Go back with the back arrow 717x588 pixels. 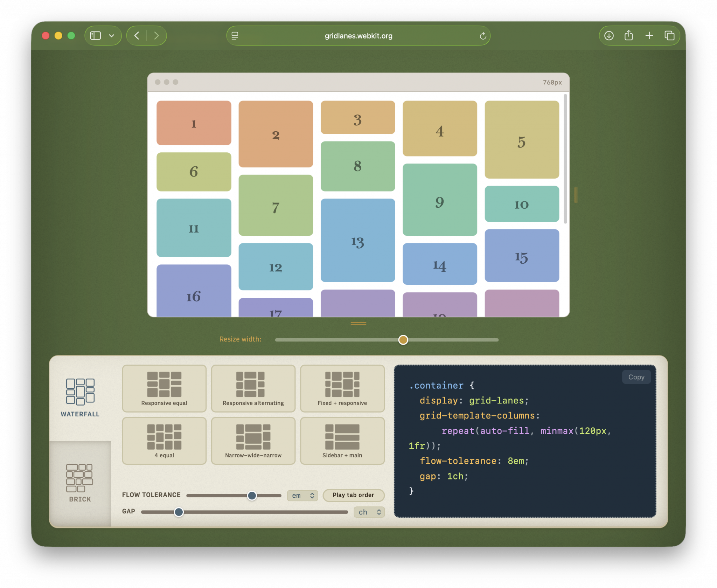[137, 36]
